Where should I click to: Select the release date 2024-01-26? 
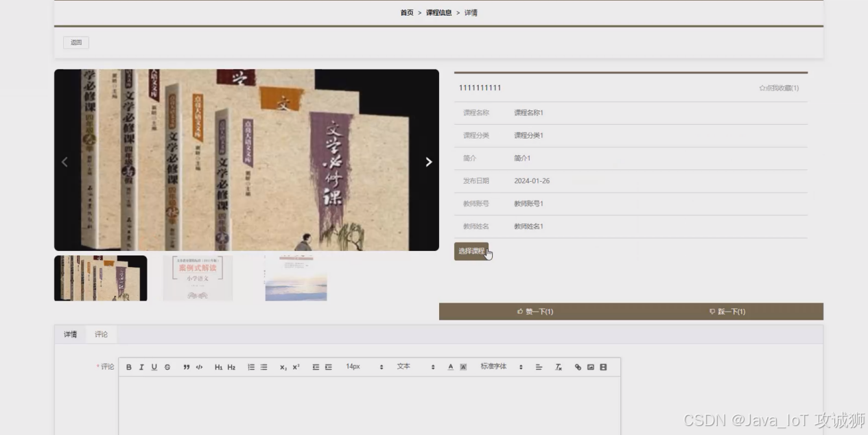pos(532,181)
